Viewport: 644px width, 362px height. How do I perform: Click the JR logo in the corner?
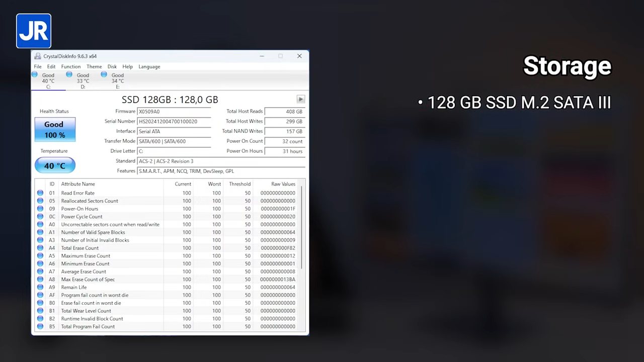pos(34,31)
